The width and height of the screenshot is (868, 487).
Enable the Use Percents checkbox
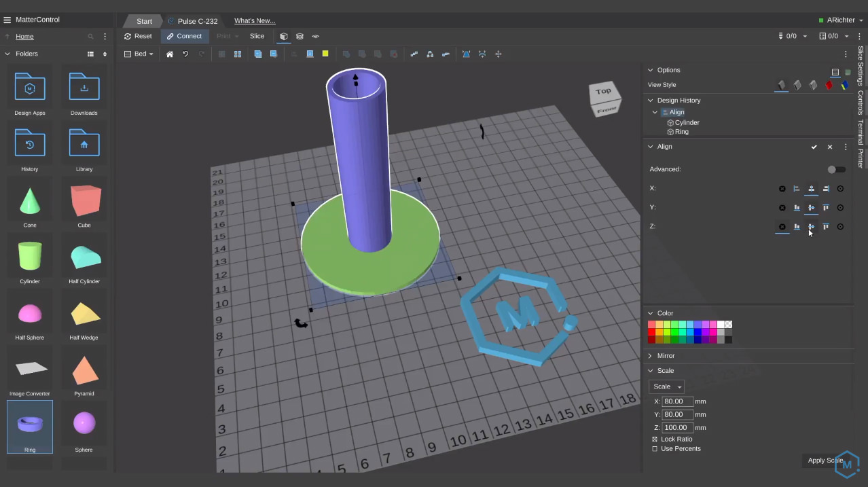pyautogui.click(x=655, y=449)
